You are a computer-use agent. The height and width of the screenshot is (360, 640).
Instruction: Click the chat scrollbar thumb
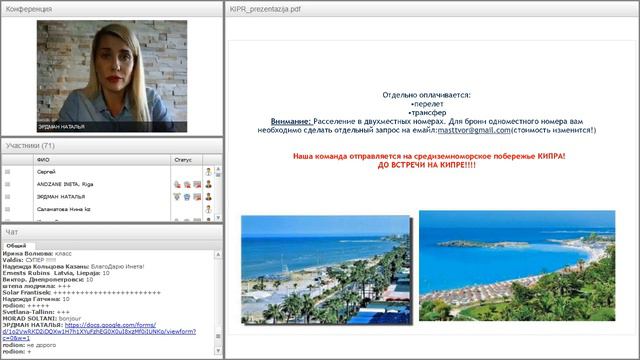tap(218, 336)
